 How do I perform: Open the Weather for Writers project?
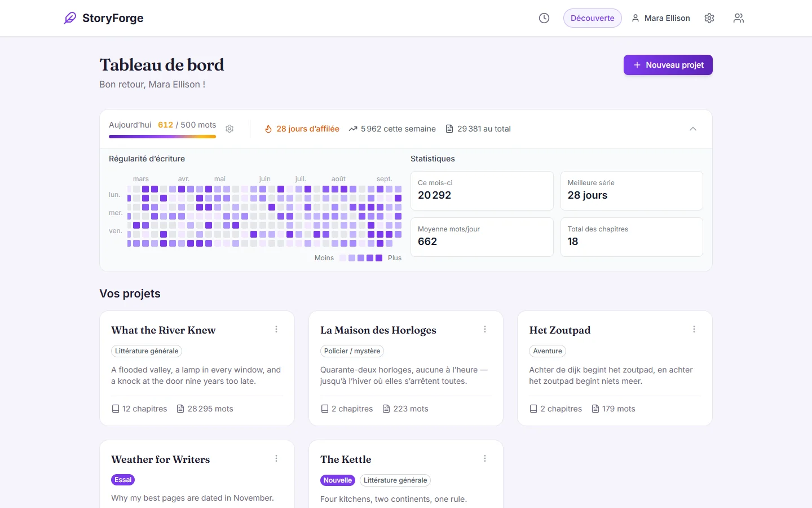pos(161,459)
